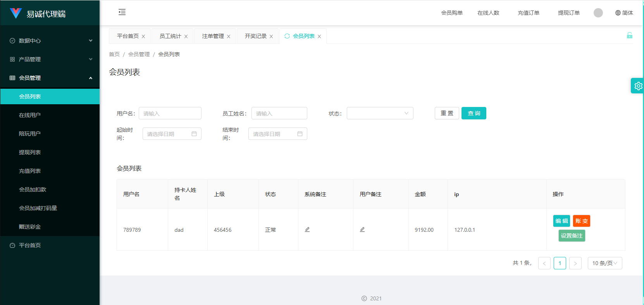
Task: Expand the 数据中心 sidebar menu
Action: [50, 41]
